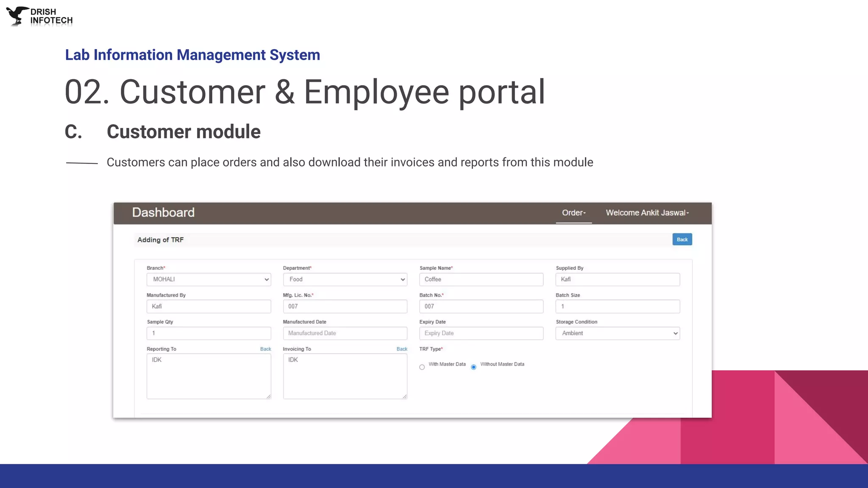Select the Without Master Data radio button
The height and width of the screenshot is (488, 868).
click(473, 367)
